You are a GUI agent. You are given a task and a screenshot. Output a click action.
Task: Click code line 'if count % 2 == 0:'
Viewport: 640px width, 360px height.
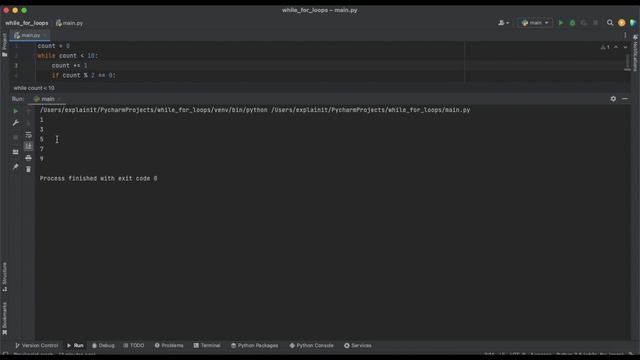(x=84, y=75)
